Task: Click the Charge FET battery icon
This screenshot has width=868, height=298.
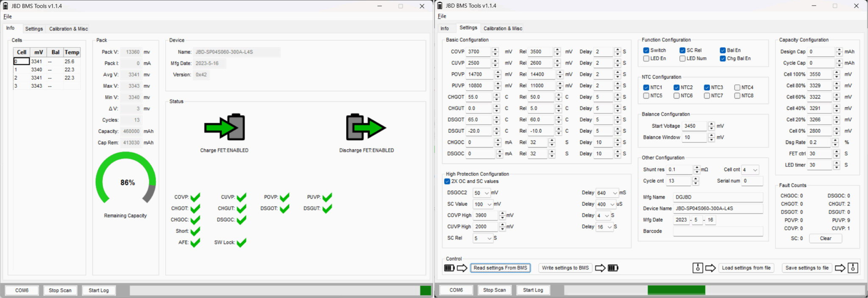Action: (225, 127)
